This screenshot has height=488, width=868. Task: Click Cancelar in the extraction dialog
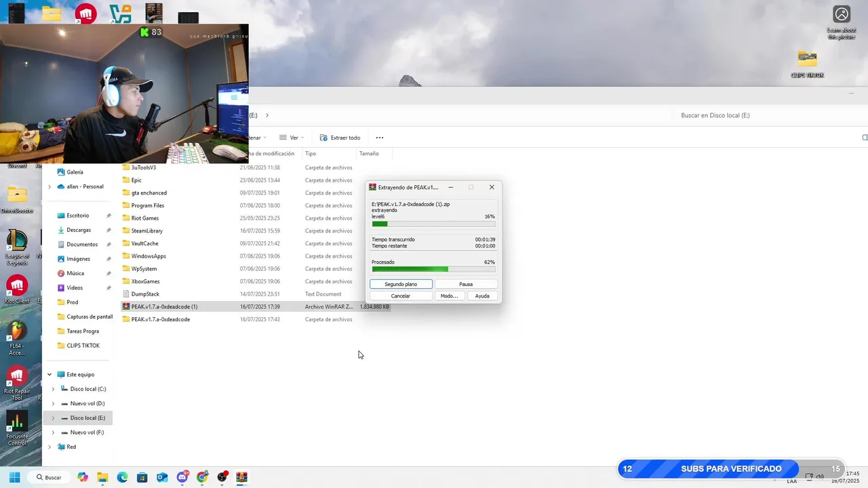coord(401,296)
